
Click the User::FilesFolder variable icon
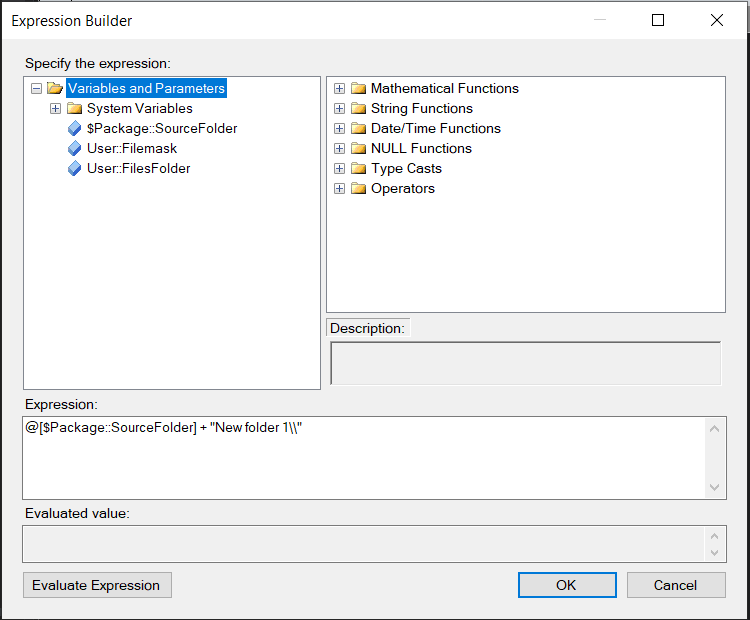74,169
